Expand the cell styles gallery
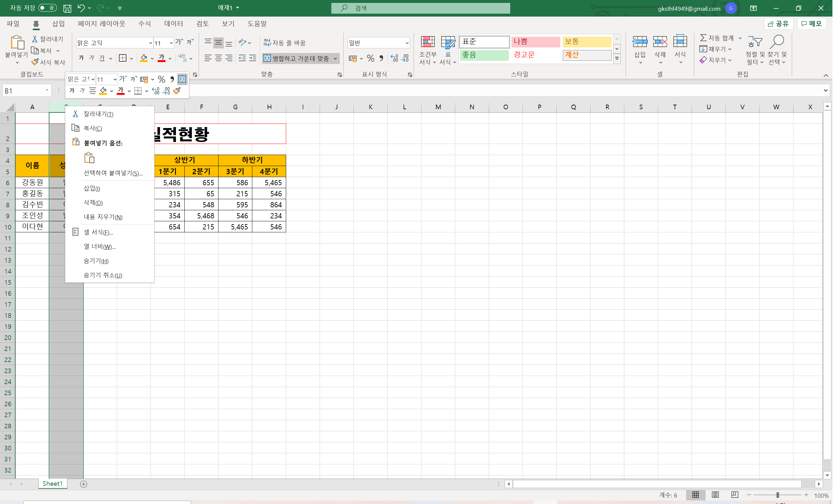 (x=617, y=59)
